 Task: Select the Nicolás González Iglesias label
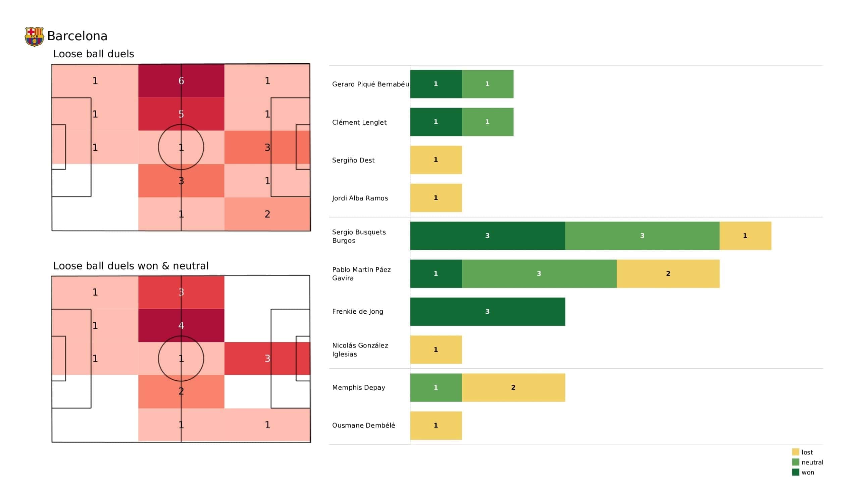point(360,350)
